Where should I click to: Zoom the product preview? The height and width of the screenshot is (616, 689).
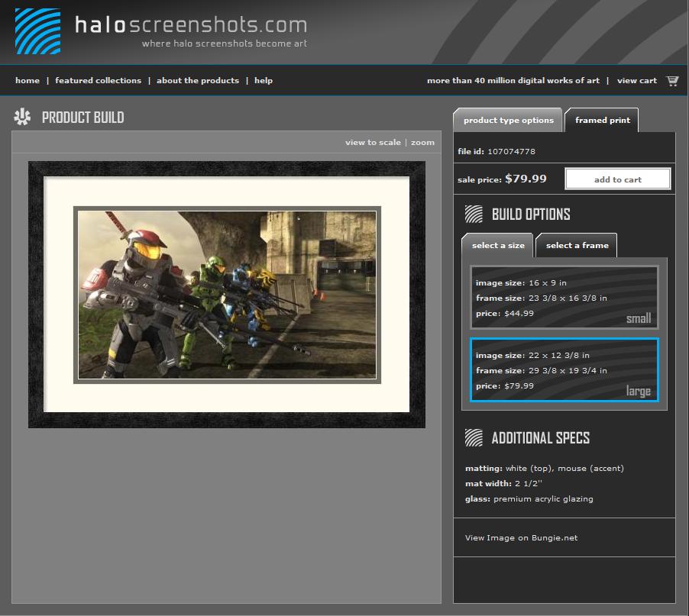[x=422, y=142]
